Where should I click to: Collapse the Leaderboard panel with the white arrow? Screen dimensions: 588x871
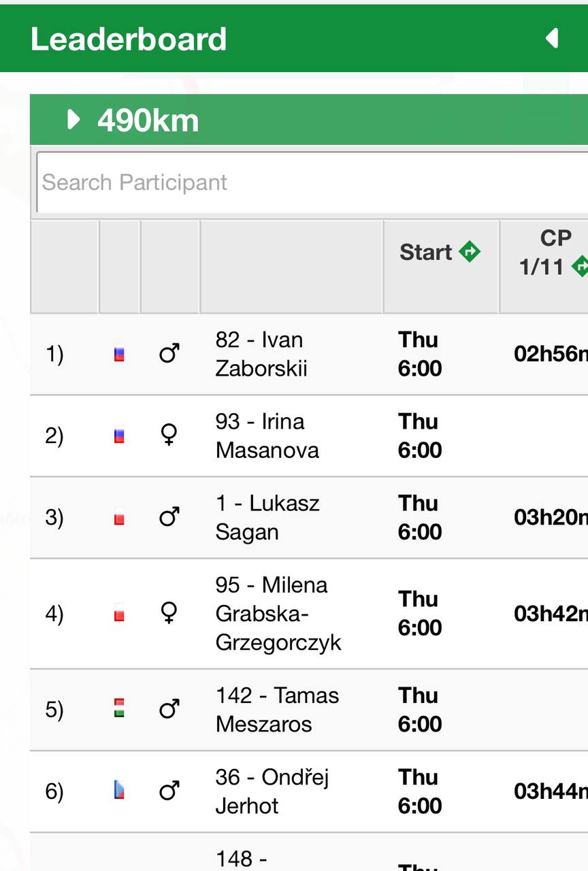coord(552,38)
